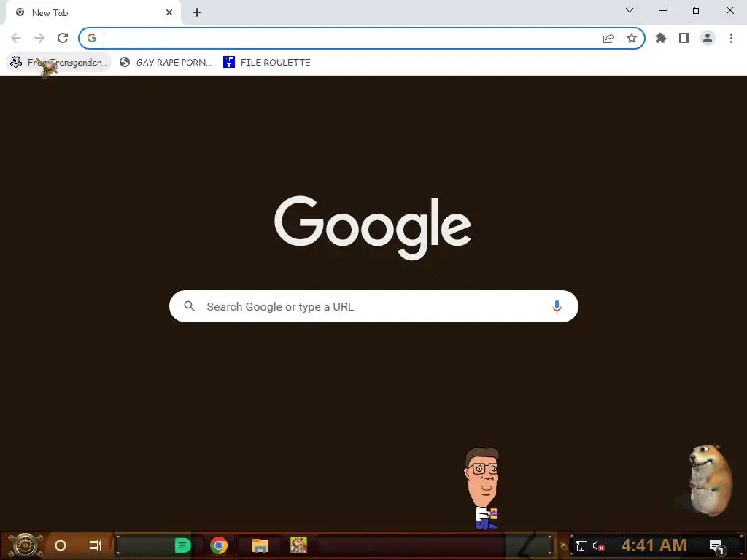Screen dimensions: 747x560
Task: Open a new tab with the plus button
Action: click(x=197, y=13)
